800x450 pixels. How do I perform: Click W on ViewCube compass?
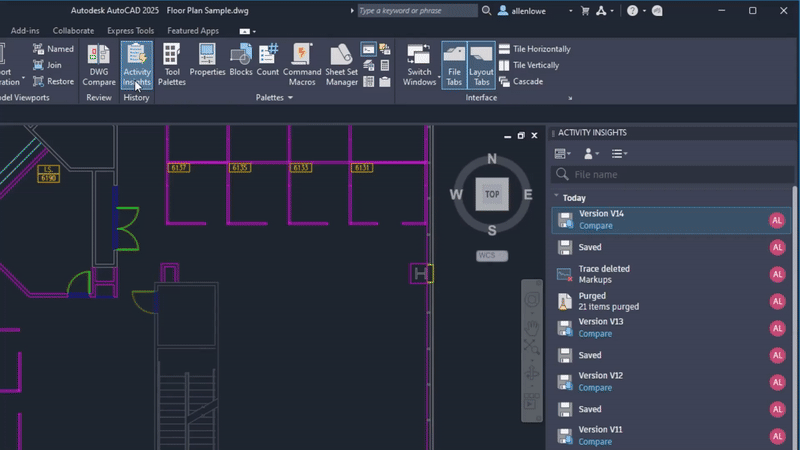click(x=456, y=194)
